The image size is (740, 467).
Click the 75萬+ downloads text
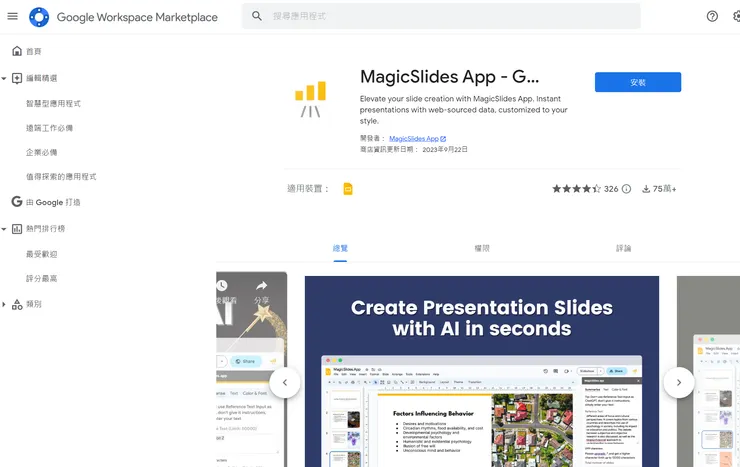click(x=664, y=189)
